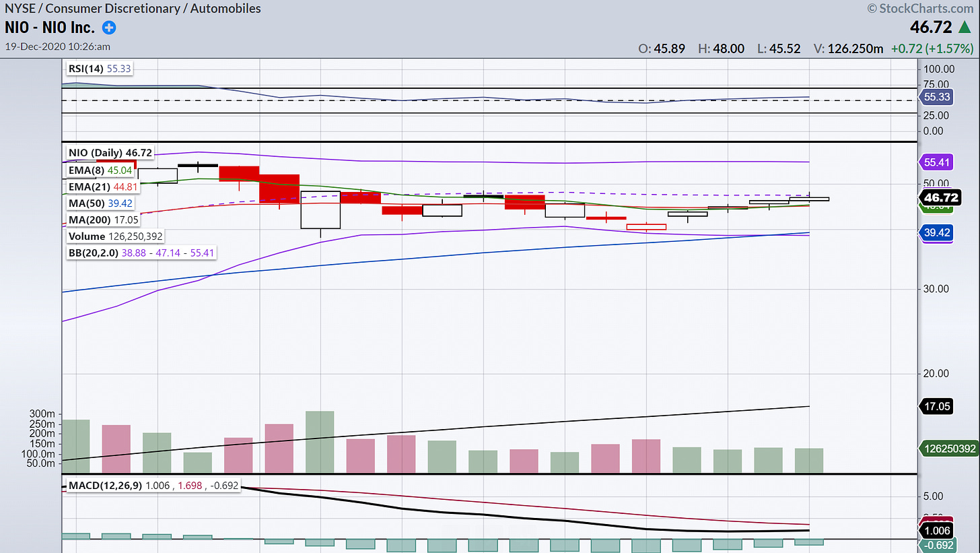Click the O: 45.89 open value
Screen dimensions: 980x553
tap(662, 48)
